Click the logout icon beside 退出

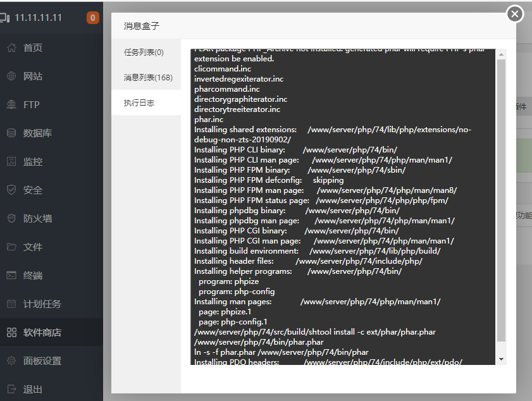[x=11, y=389]
